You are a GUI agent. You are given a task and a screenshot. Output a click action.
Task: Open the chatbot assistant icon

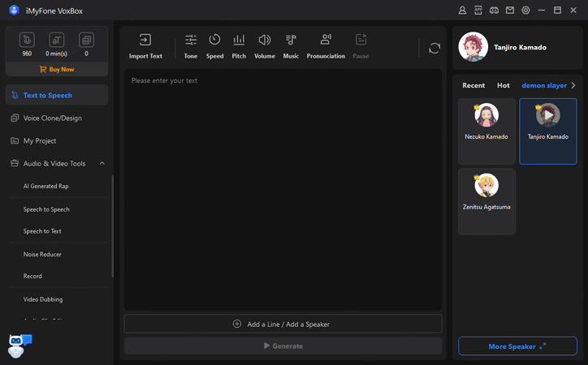coord(19,346)
